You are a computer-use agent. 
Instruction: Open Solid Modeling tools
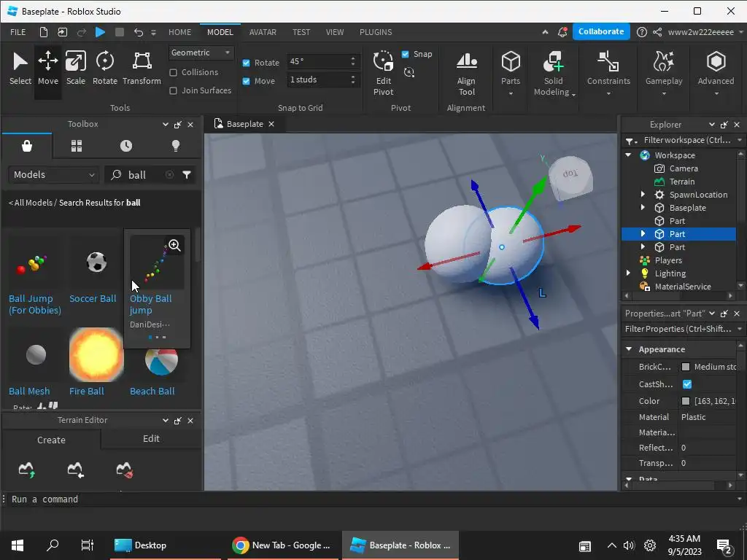(553, 74)
